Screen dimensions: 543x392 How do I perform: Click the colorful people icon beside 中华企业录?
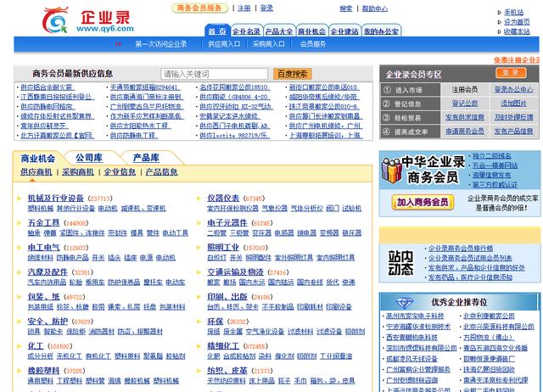(391, 170)
